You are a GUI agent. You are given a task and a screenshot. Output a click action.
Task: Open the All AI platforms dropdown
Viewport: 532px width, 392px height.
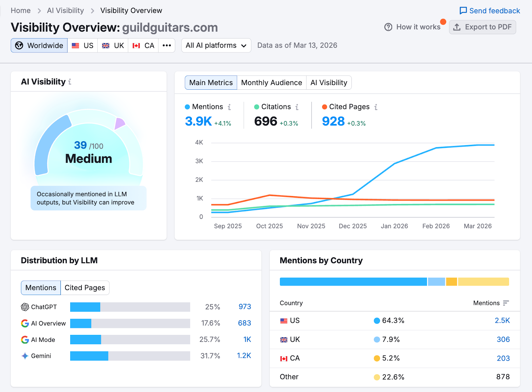coord(216,45)
